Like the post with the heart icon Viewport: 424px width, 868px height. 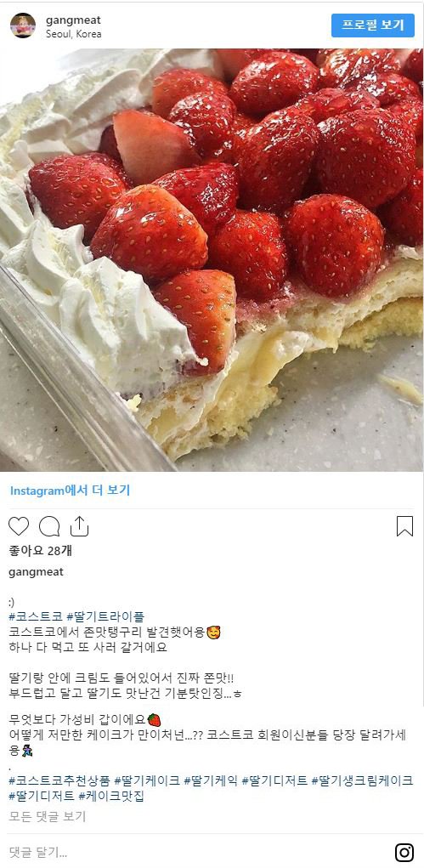(19, 526)
